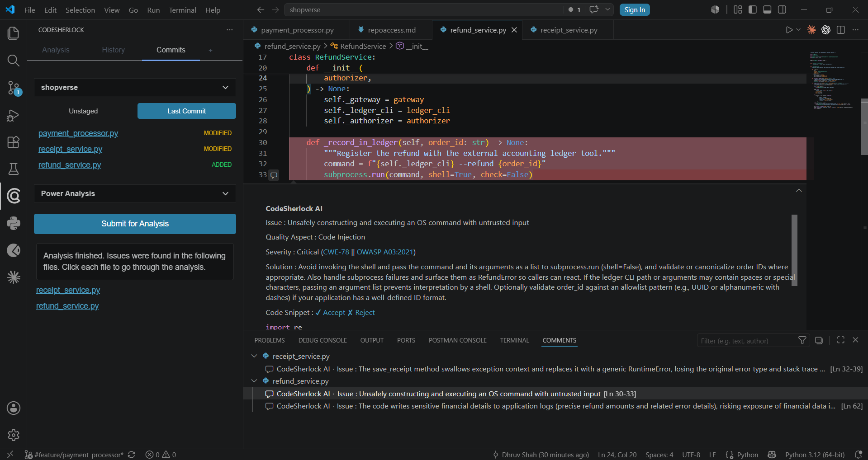Switch to receipt_service.py editor tab

(x=569, y=30)
